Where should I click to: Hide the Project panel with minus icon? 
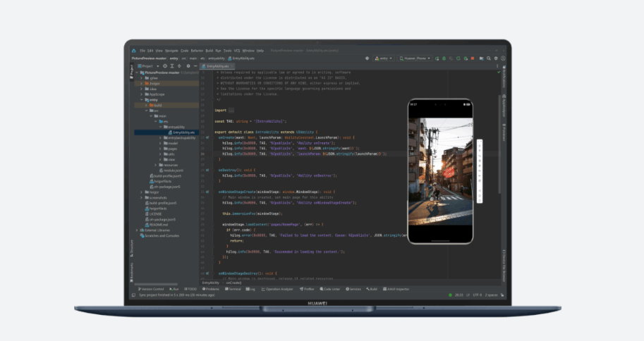[x=195, y=66]
